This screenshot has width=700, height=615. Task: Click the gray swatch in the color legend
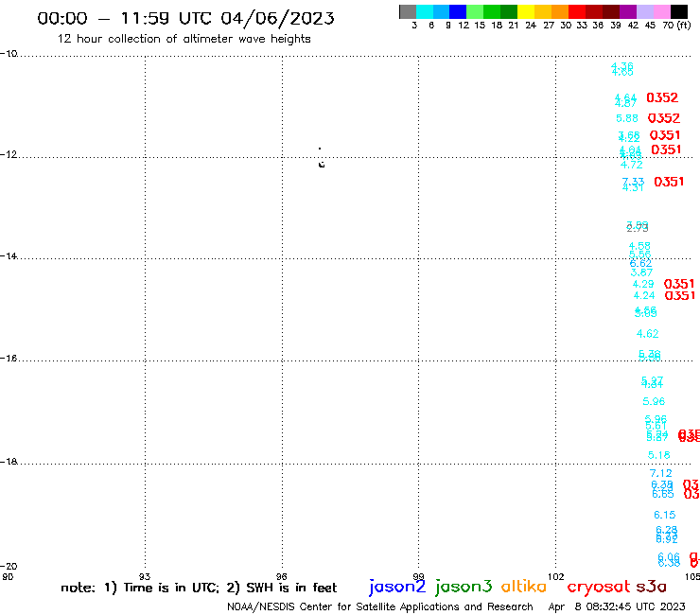coord(408,11)
